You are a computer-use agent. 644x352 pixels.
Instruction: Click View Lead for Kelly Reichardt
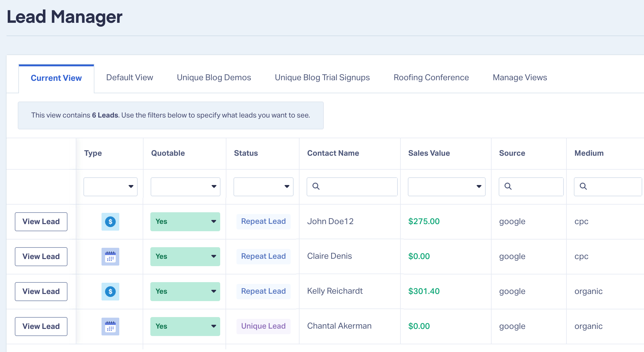click(x=41, y=291)
